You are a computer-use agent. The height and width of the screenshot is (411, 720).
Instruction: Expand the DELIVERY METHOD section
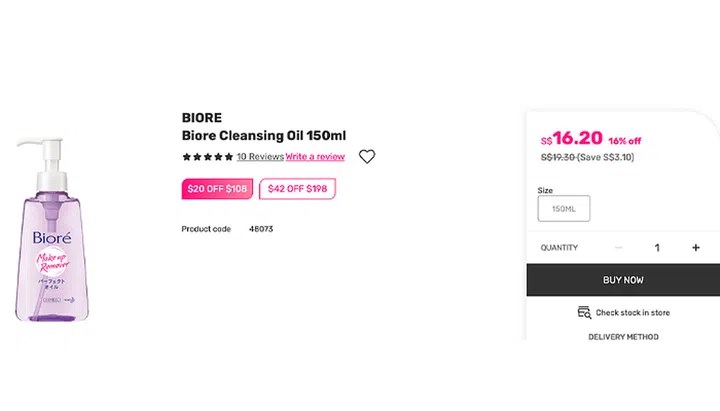623,337
